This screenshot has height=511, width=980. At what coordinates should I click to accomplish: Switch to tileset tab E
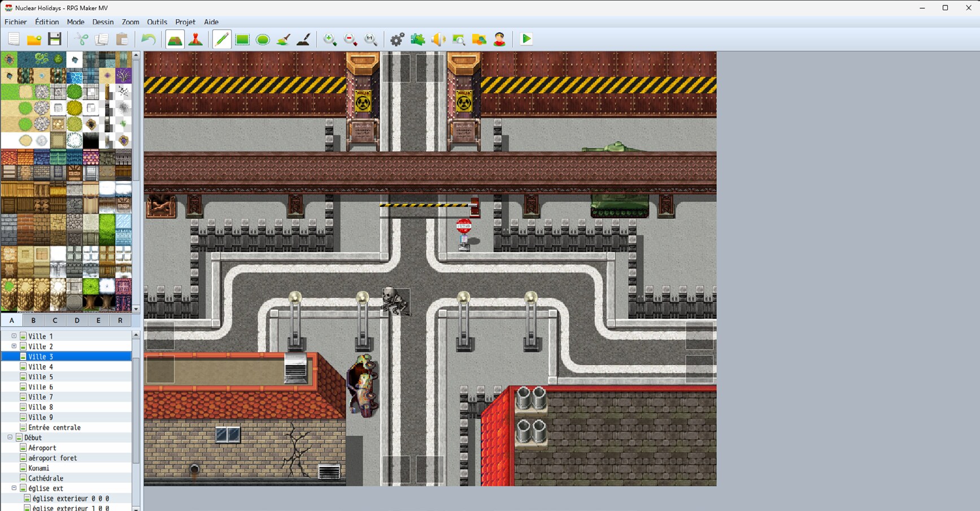click(x=98, y=320)
